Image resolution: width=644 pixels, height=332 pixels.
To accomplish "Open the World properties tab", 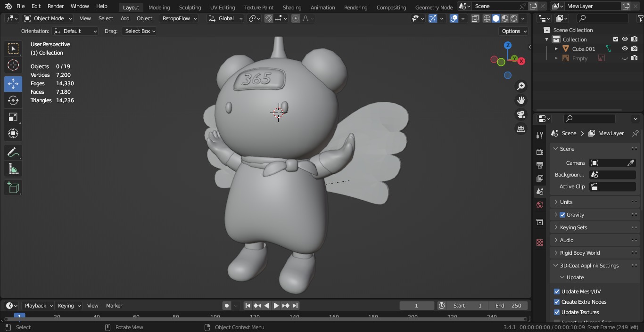I will (x=540, y=205).
